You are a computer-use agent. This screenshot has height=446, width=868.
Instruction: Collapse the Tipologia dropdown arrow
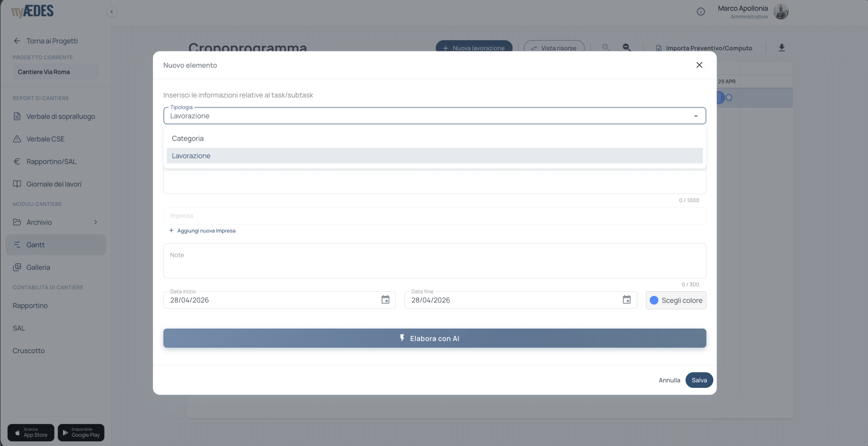pyautogui.click(x=696, y=116)
